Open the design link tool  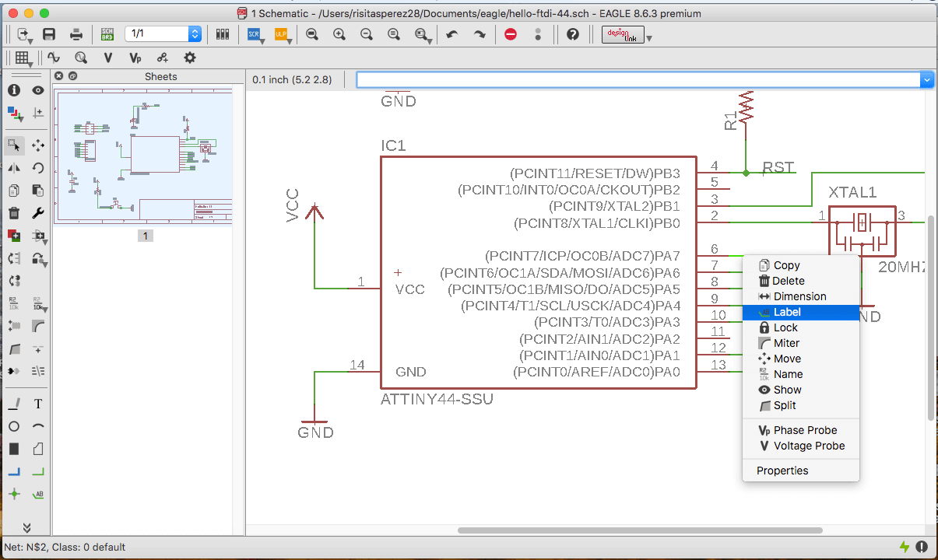point(623,34)
